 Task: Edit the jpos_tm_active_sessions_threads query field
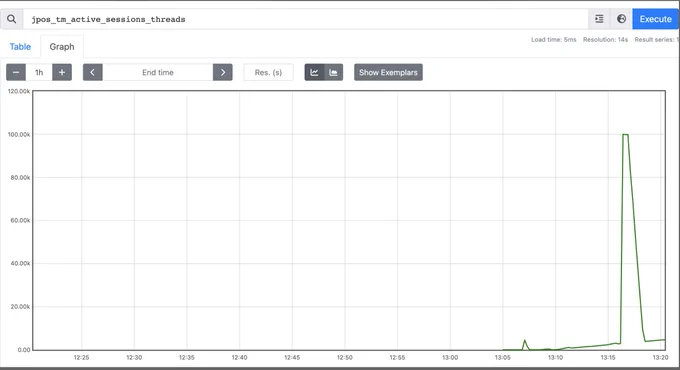coord(306,19)
